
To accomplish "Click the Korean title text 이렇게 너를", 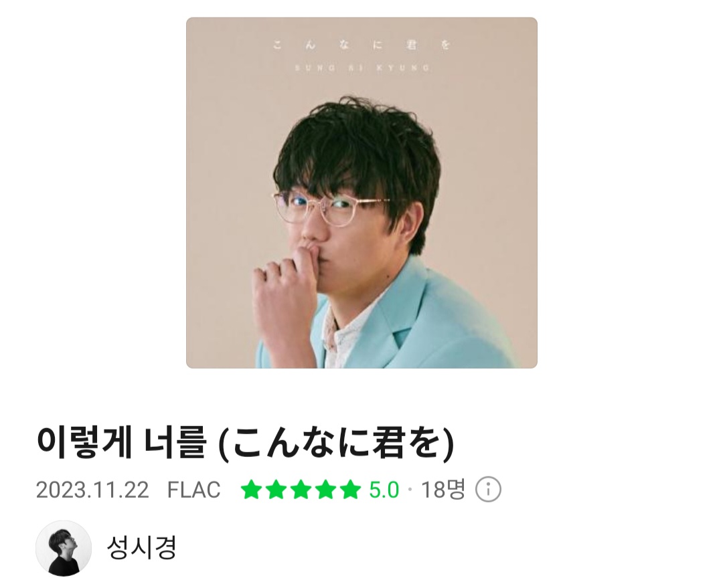I will (x=121, y=442).
